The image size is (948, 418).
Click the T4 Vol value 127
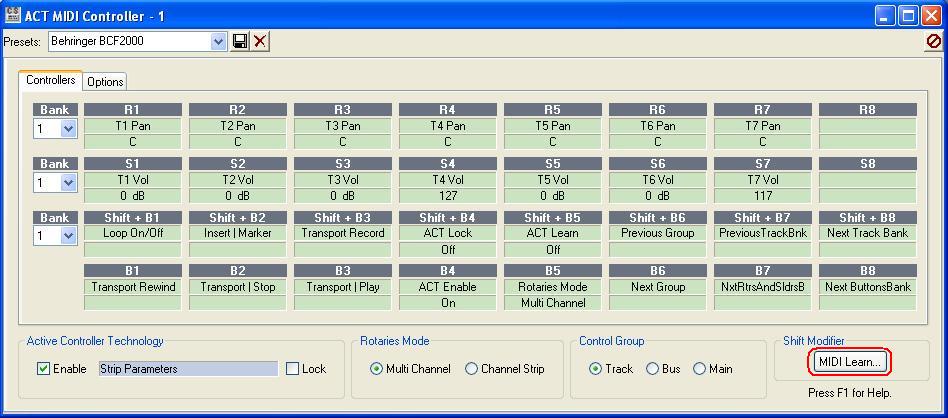pos(447,195)
